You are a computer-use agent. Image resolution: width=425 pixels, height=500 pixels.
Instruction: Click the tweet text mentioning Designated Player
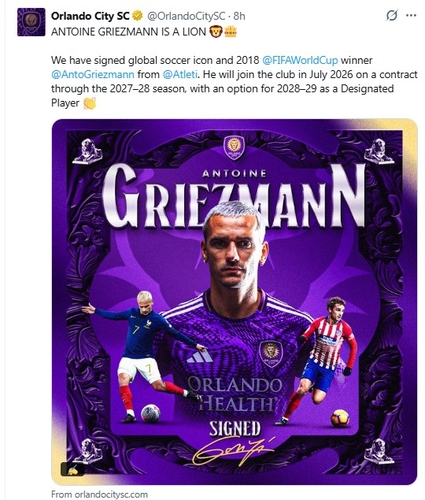tap(234, 82)
